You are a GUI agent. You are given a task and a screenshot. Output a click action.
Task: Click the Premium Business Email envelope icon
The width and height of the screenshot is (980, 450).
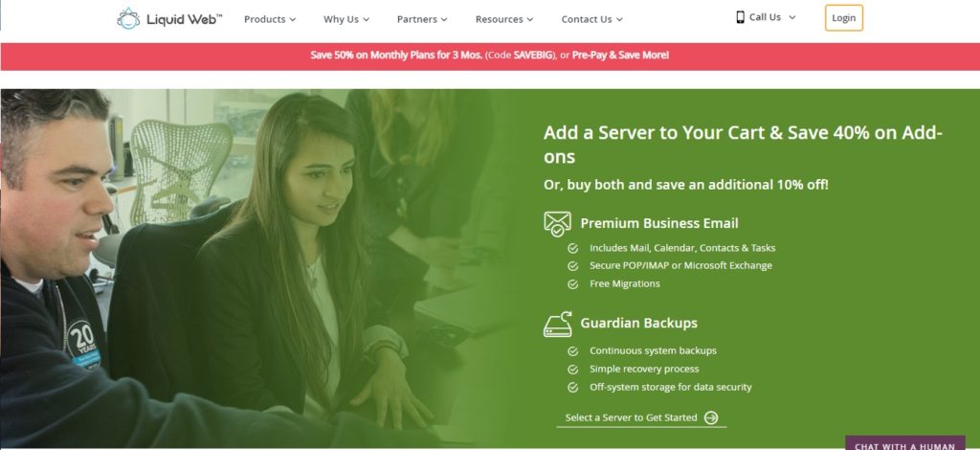557,224
